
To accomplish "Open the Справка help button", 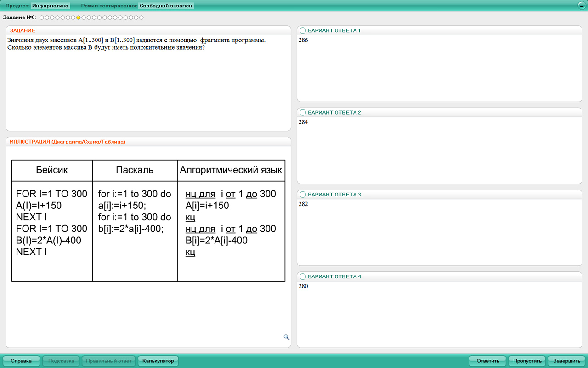I will [21, 361].
